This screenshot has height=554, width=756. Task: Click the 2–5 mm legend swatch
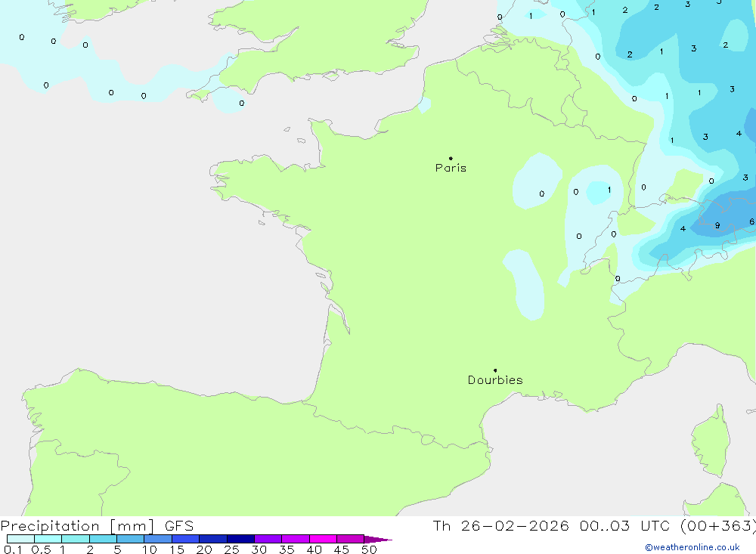pos(103,539)
